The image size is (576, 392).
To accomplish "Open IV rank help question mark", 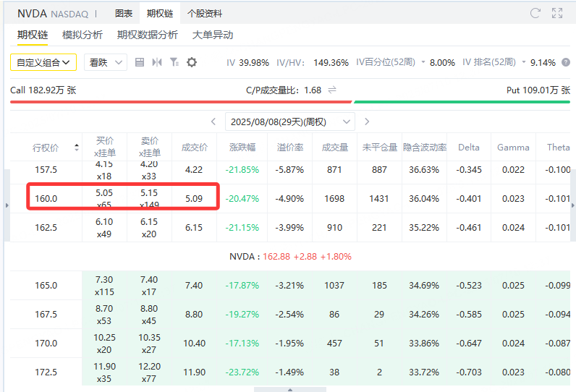I will coord(566,62).
